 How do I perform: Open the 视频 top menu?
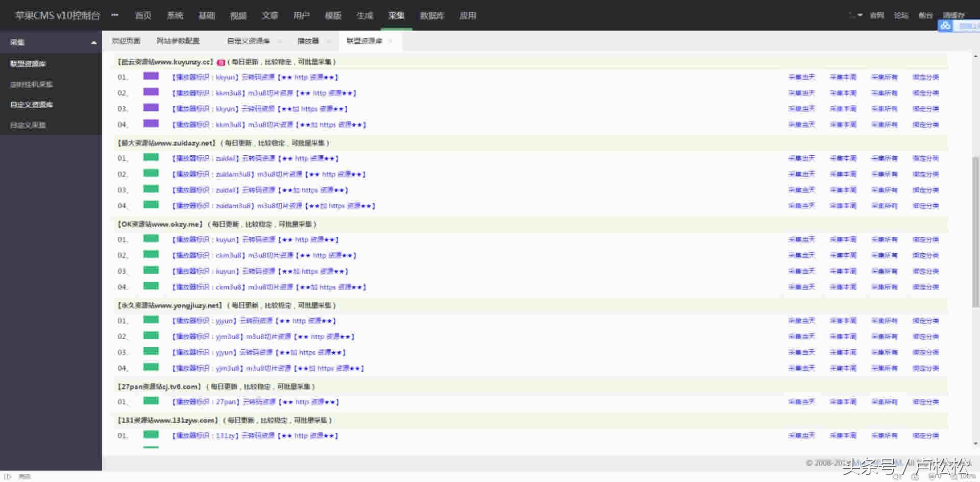coord(238,16)
